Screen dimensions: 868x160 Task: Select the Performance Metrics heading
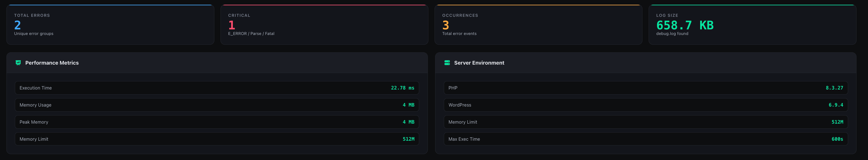point(52,63)
